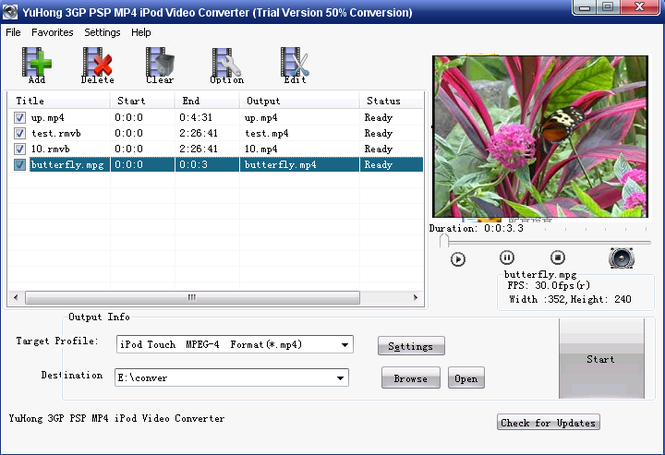Click the right scroll arrow of file list
The image size is (665, 455).
coord(416,297)
